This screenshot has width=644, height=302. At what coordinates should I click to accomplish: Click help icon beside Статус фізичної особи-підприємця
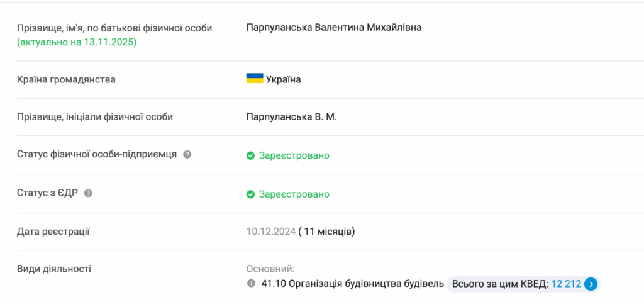tap(187, 155)
